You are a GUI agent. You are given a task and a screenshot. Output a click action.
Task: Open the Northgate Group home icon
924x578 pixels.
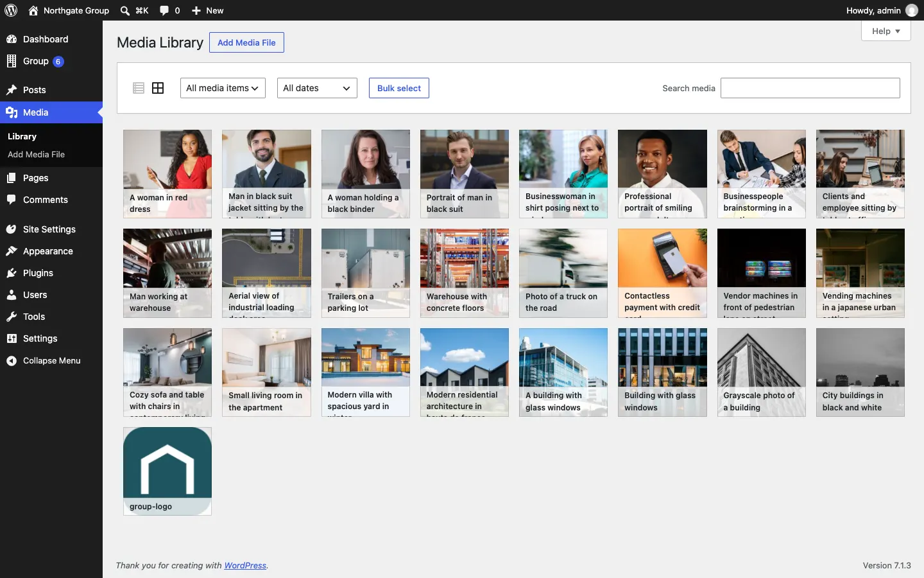pos(33,10)
